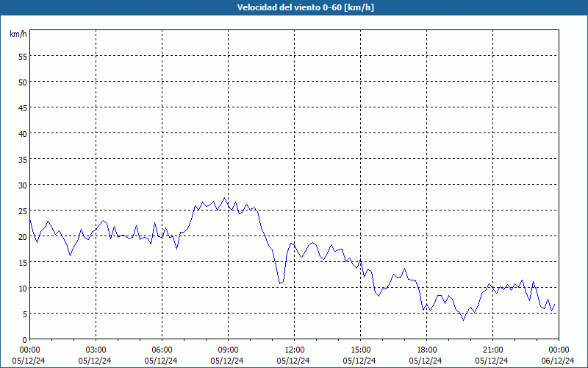Select the 50 y-axis value

pos(23,82)
